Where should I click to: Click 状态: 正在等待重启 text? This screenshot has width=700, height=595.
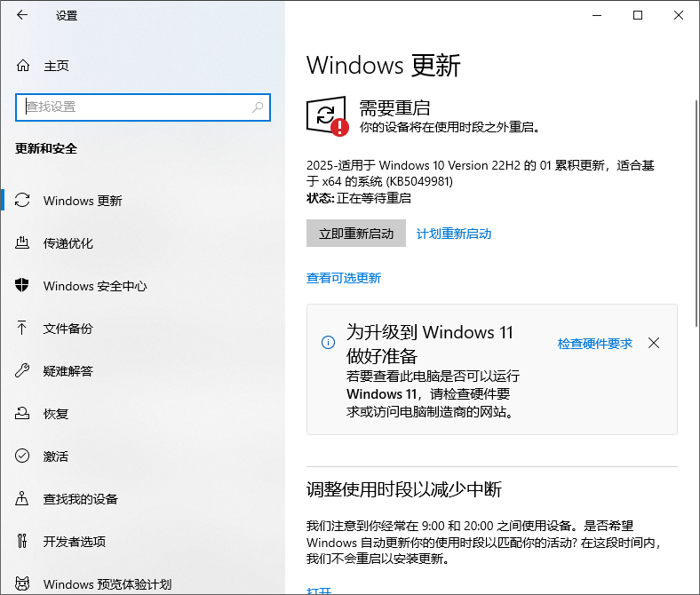coord(359,198)
